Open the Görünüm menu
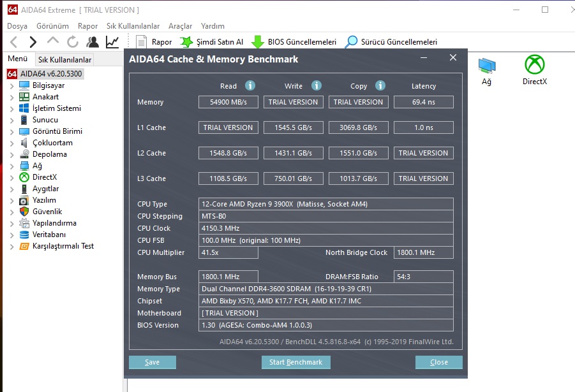Image resolution: width=575 pixels, height=392 pixels. click(x=52, y=26)
